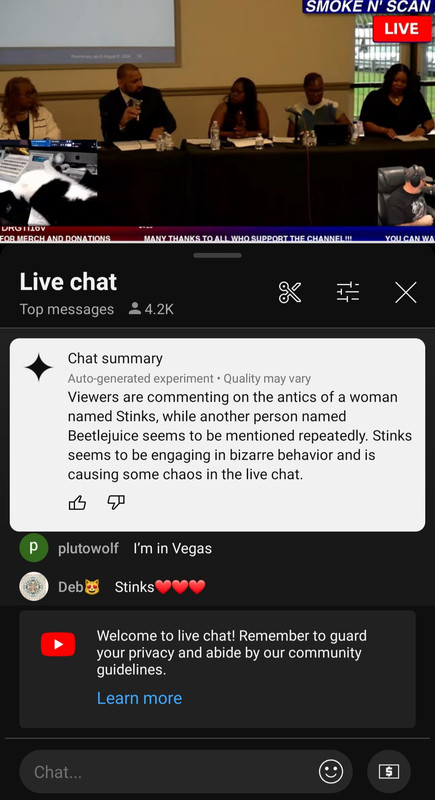The width and height of the screenshot is (435, 800).
Task: Select plutowolf's message "I'm in Vegas"
Action: click(172, 548)
